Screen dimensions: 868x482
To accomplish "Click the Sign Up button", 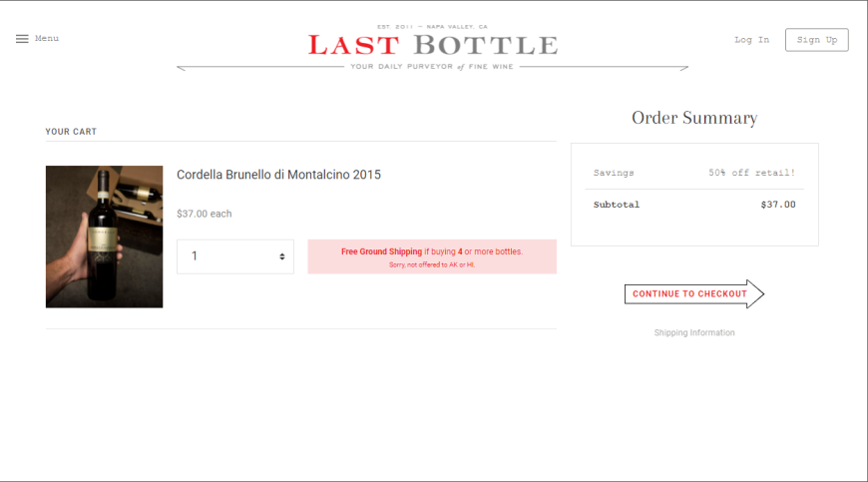I will 816,40.
